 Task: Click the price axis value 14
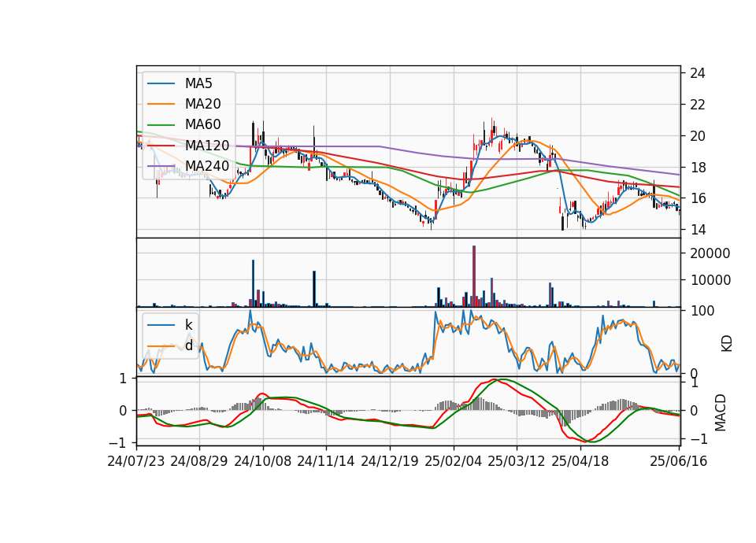tap(697, 229)
